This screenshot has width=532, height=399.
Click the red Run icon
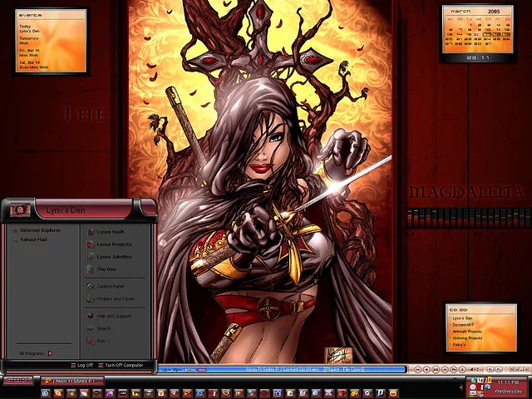point(91,341)
